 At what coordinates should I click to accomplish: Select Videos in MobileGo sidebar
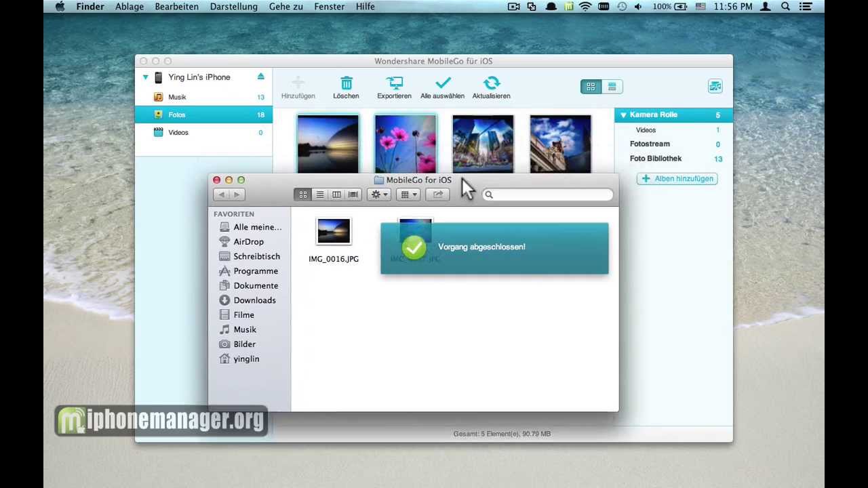coord(203,132)
